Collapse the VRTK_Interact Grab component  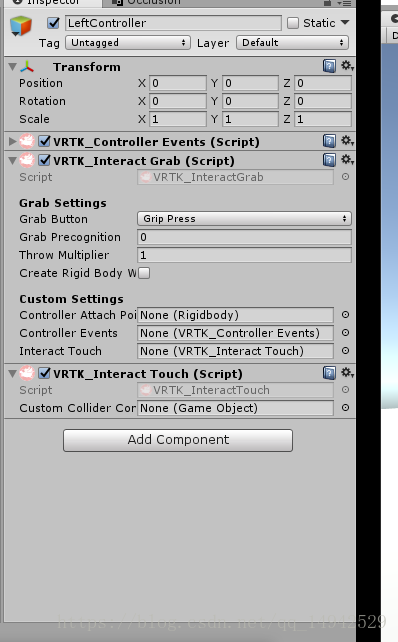pos(13,160)
